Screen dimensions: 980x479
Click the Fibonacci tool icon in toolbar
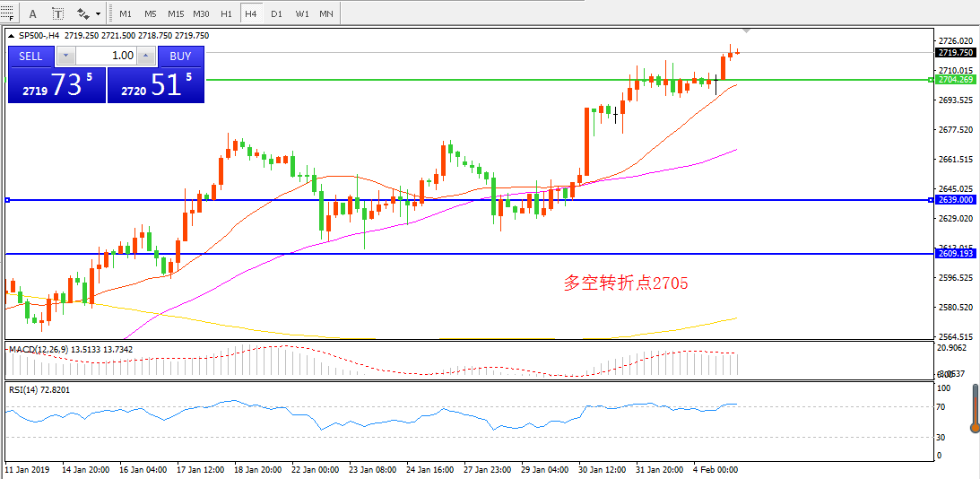click(x=9, y=13)
